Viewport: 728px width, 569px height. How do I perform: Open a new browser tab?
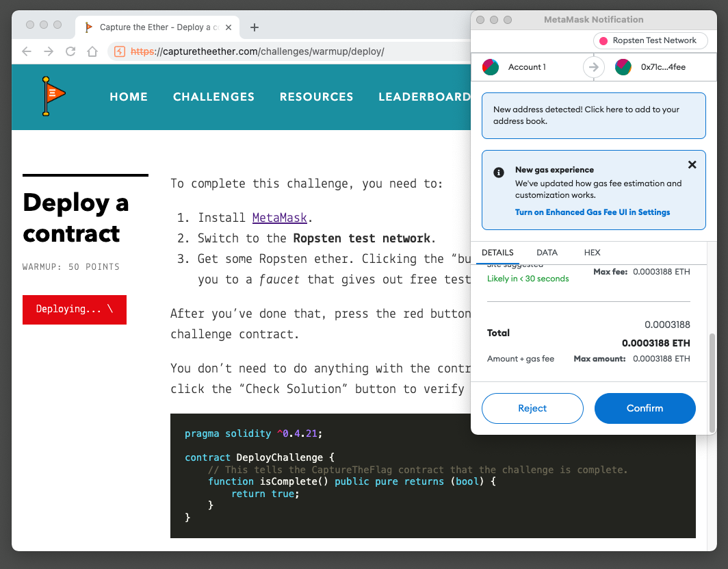coord(255,27)
